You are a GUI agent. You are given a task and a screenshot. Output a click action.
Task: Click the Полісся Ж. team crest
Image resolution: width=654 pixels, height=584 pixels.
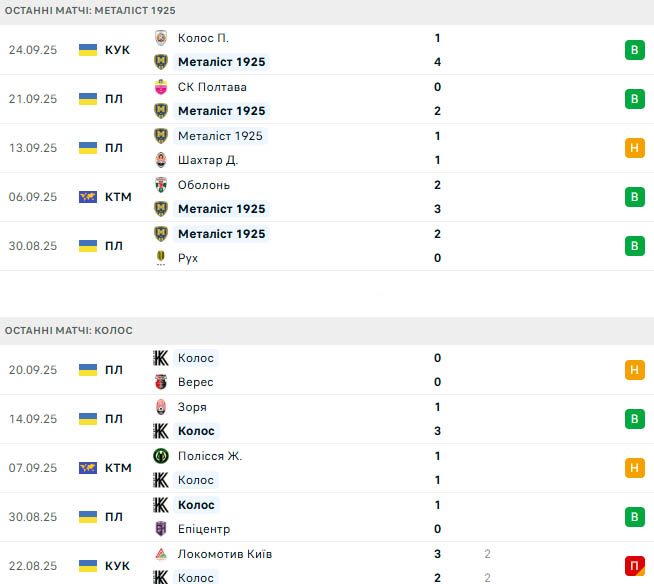(x=160, y=456)
